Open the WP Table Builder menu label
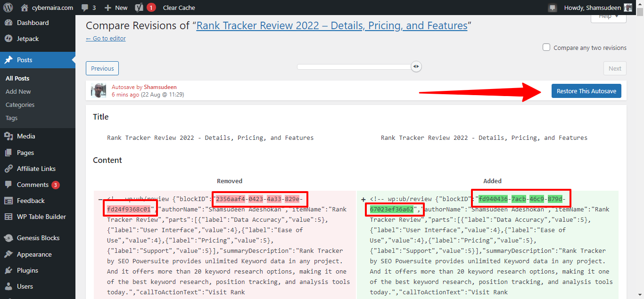Screen dimensions: 644x299 pyautogui.click(x=41, y=217)
